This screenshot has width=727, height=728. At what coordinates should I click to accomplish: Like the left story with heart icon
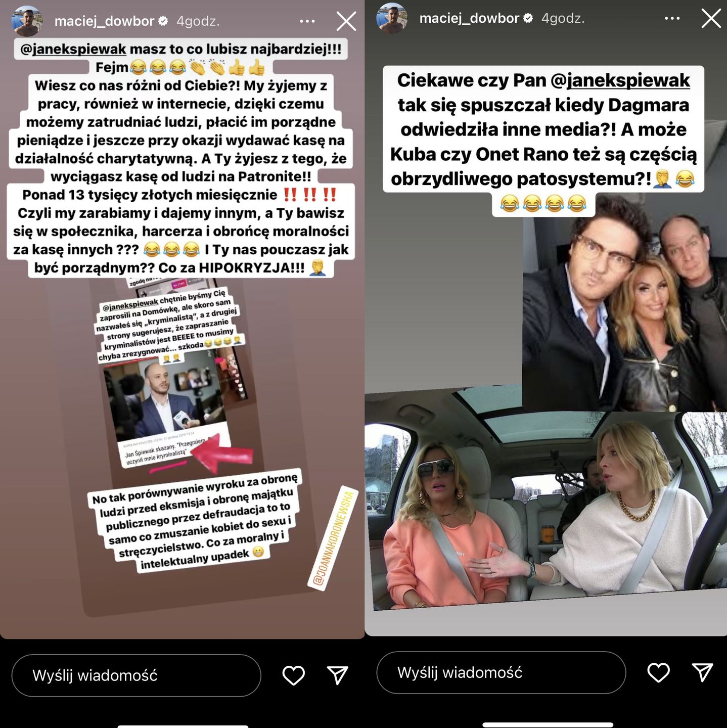293,675
